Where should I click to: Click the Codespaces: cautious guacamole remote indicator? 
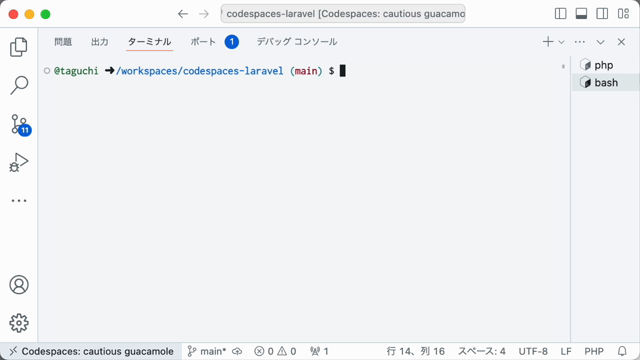(91, 351)
